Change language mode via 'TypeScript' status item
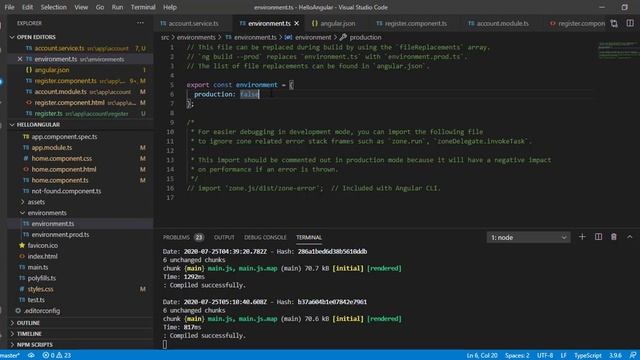This screenshot has height=360, width=640. (x=588, y=356)
